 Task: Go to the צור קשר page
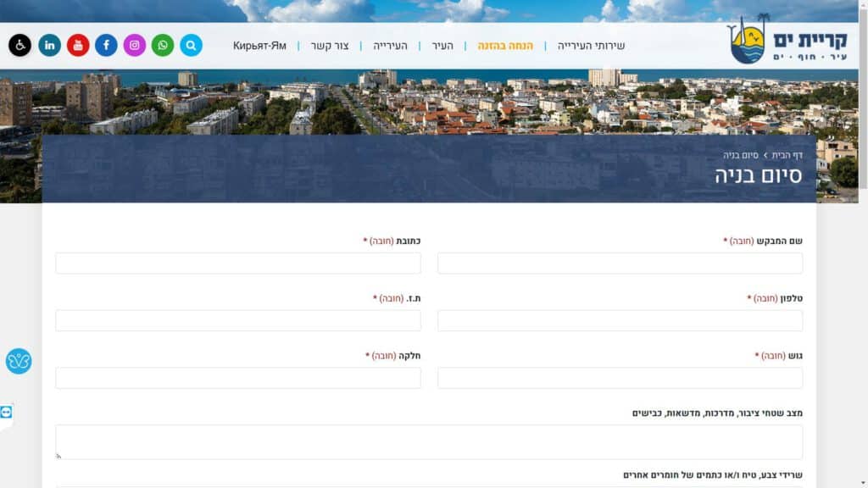330,46
